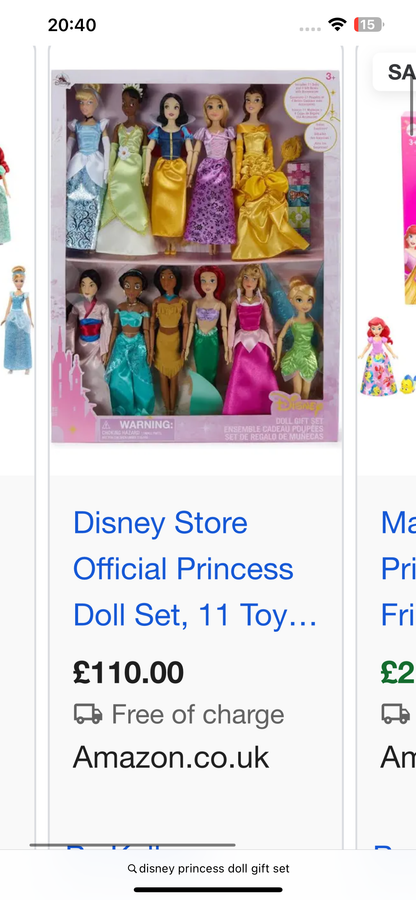Click the green price on the right card
This screenshot has height=900, width=416.
click(x=398, y=673)
